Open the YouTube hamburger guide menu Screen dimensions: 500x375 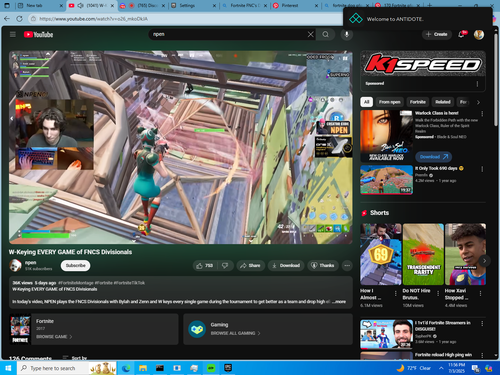pos(13,34)
